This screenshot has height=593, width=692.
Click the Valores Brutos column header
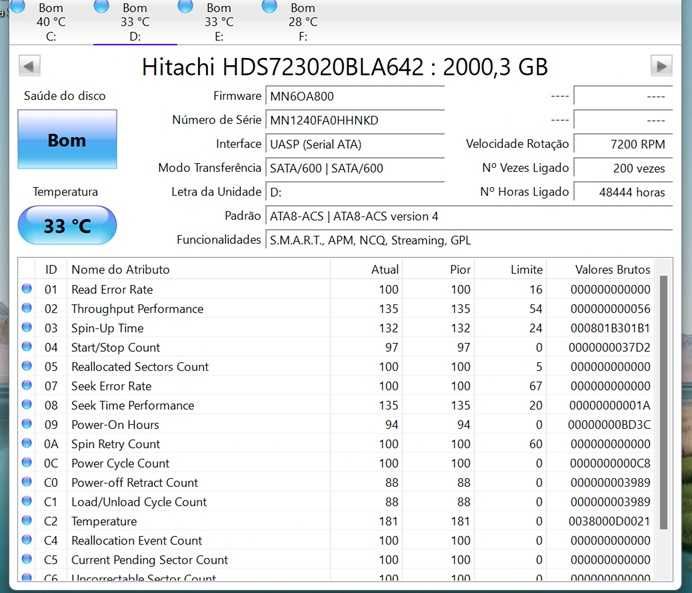point(600,270)
